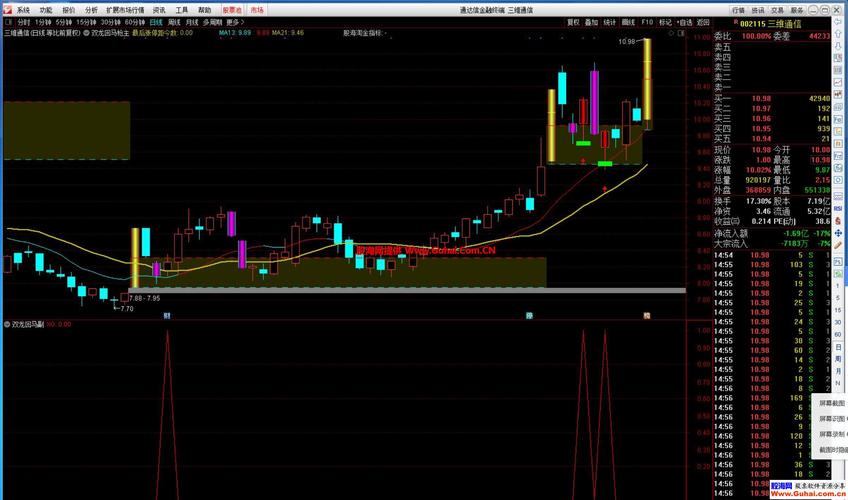This screenshot has height=500, width=848.
Task: Expand the 更多> period options
Action: point(235,22)
